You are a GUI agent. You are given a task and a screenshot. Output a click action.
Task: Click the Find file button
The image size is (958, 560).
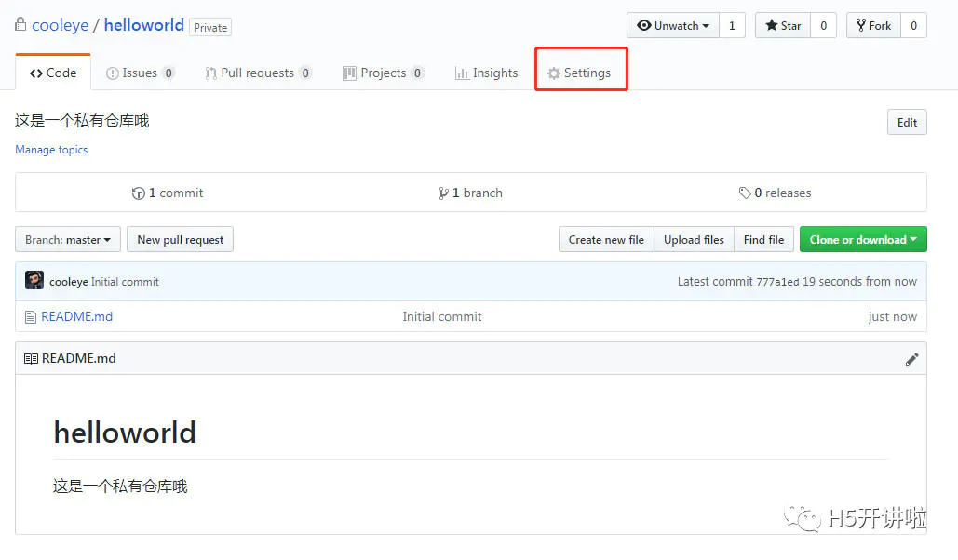pos(763,239)
